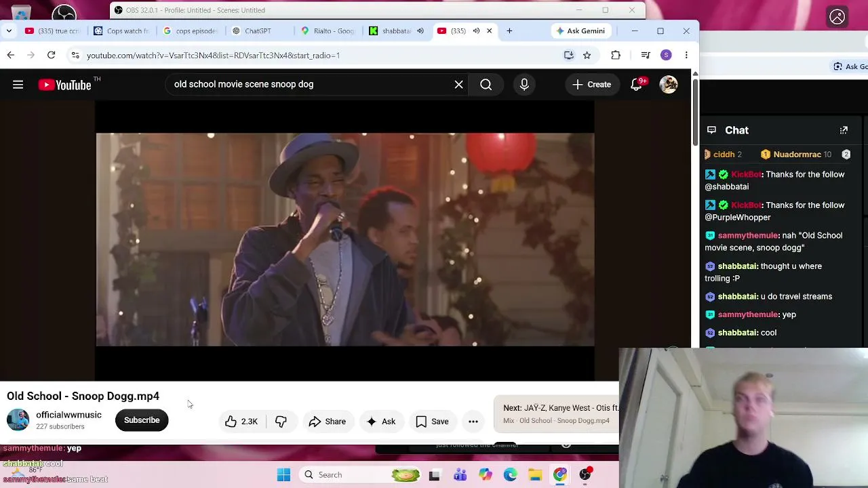Switch to the "cops episode" Google tab
The height and width of the screenshot is (488, 868).
[191, 30]
